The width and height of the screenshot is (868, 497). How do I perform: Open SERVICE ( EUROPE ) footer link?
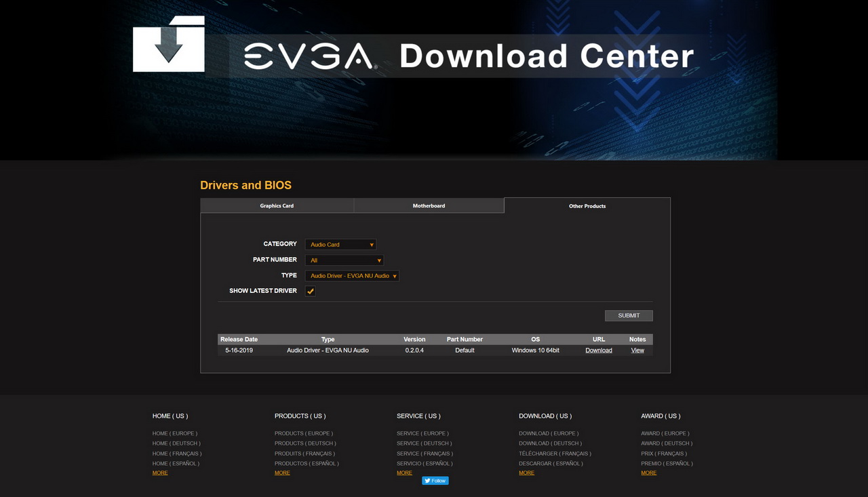pos(423,433)
